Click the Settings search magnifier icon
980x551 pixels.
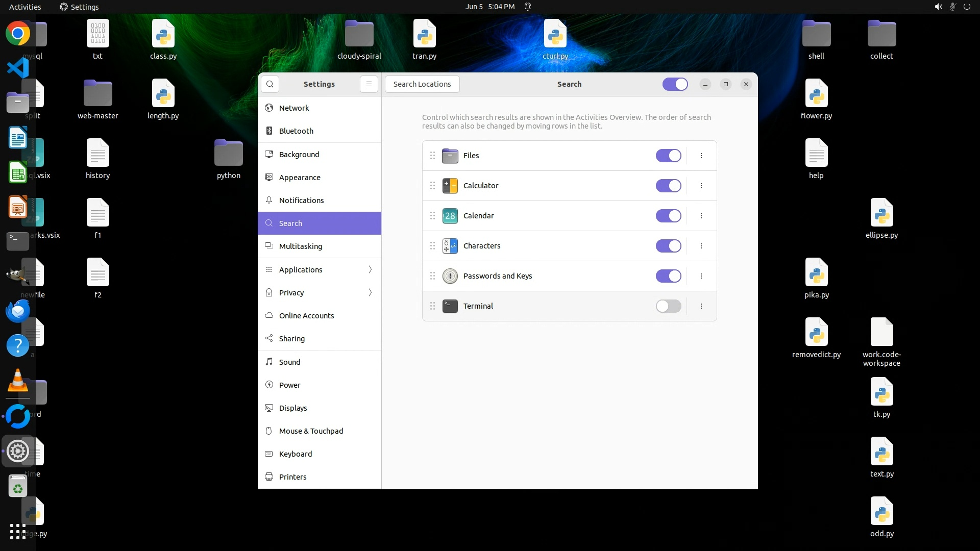(270, 84)
